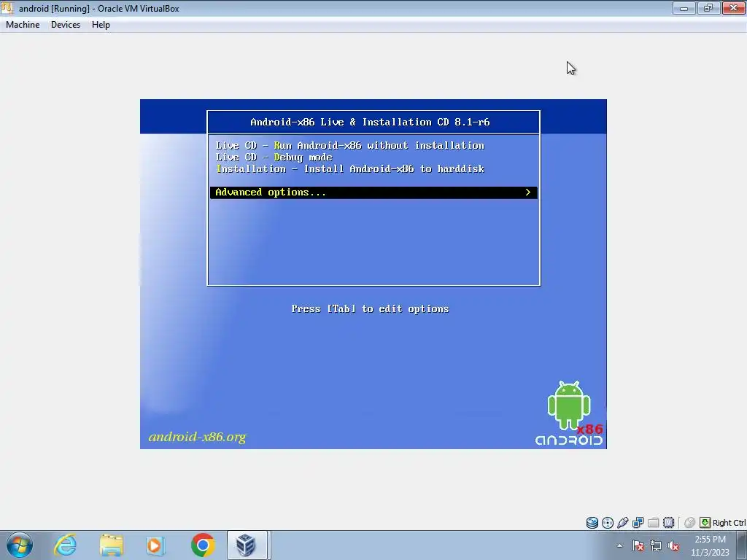Click the network tray icon

click(656, 545)
